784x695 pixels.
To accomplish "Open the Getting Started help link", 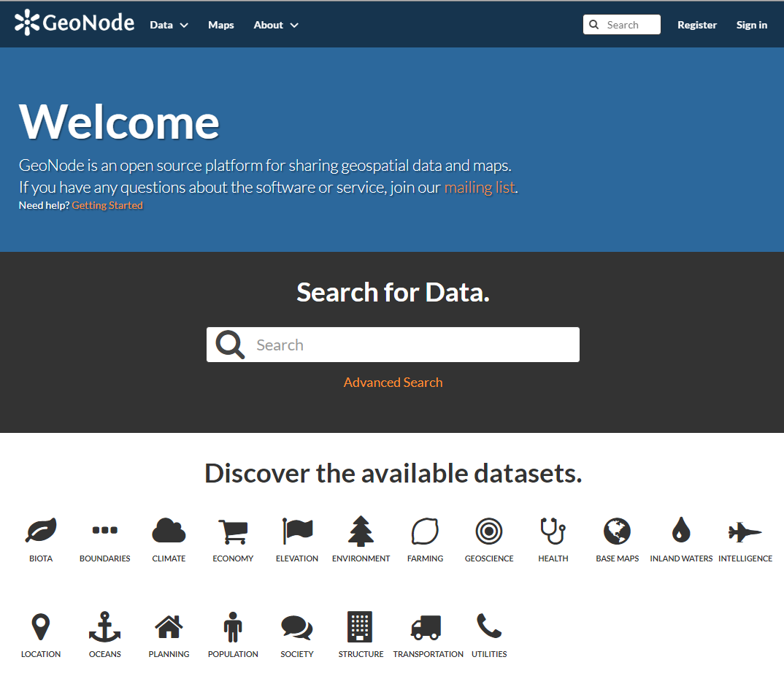I will pyautogui.click(x=107, y=205).
